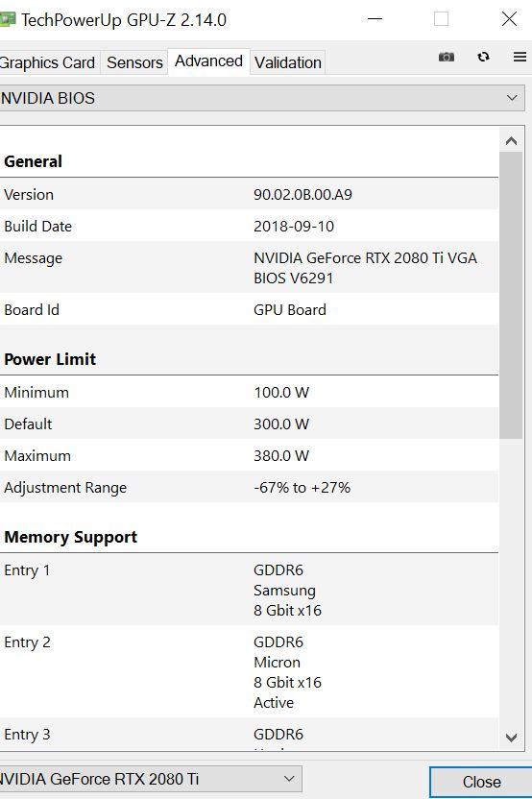Click the scrollbar up arrow
Screen dimensions: 532x799
coord(511,141)
